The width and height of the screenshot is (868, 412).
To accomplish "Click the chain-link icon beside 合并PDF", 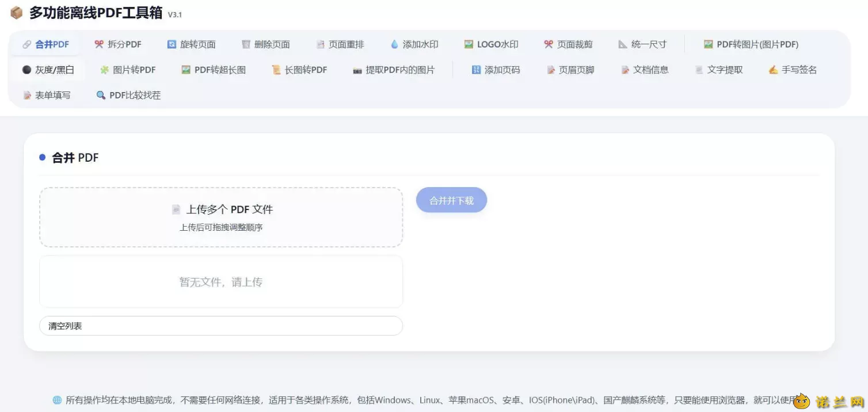I will pos(27,44).
